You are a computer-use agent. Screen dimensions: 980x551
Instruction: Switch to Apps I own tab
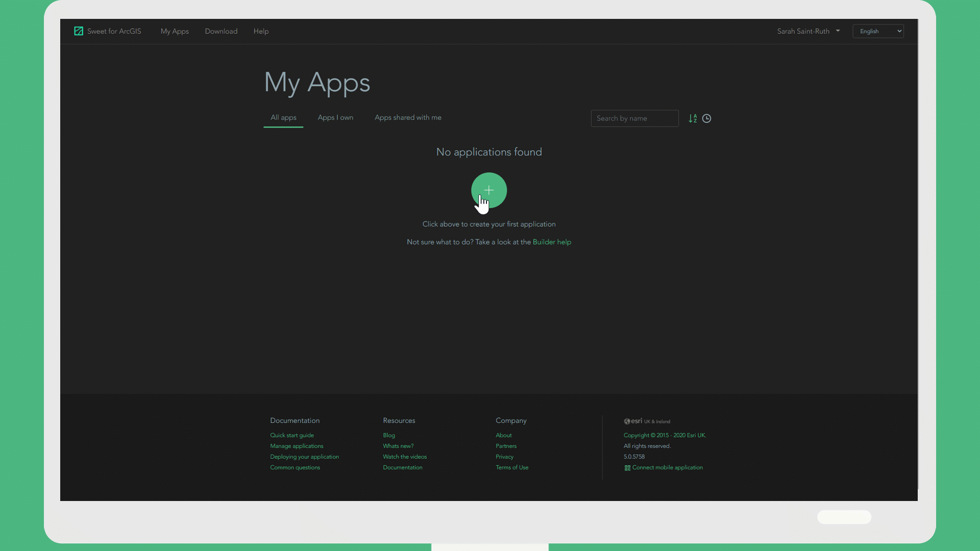(335, 118)
